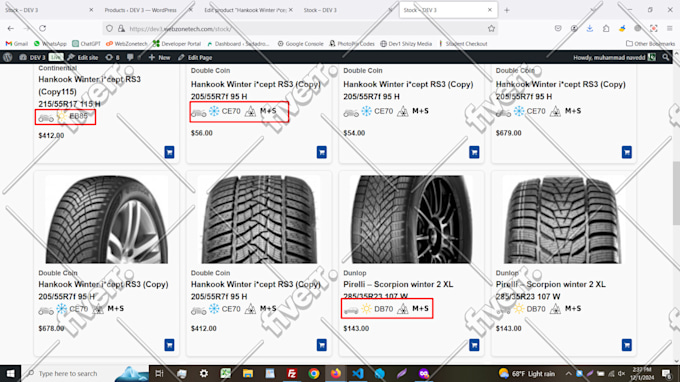Bookmark this page with star icon

[x=491, y=29]
